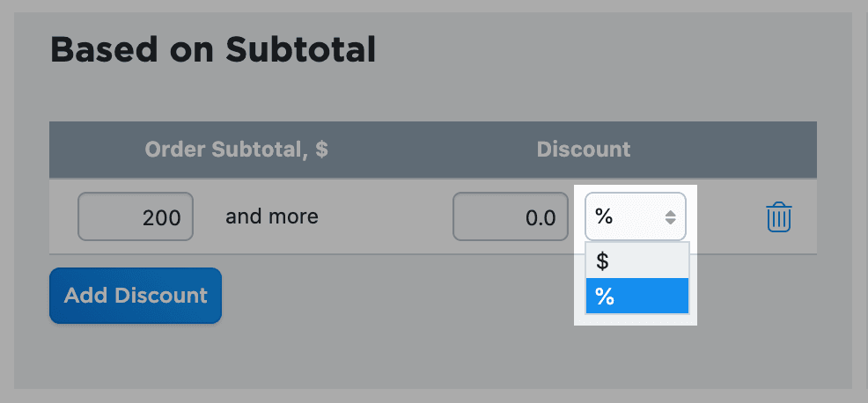The image size is (868, 403).
Task: Click the 0.0 value in the discount box
Action: 540,217
